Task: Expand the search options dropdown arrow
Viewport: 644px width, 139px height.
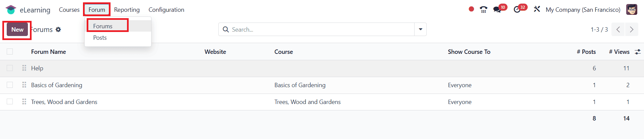Action: click(x=420, y=30)
